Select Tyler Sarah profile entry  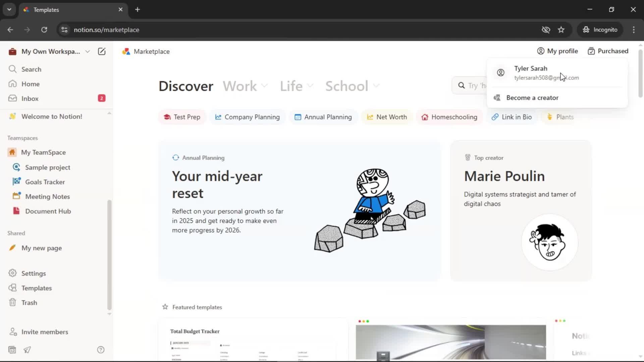pos(557,73)
